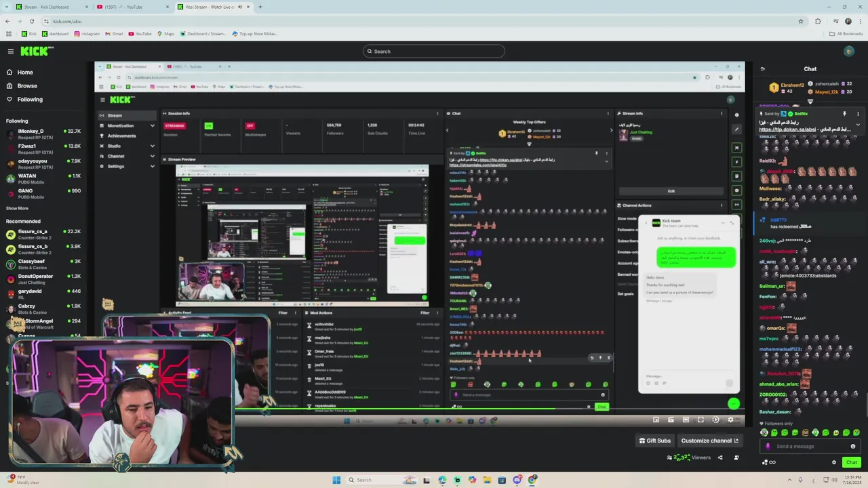This screenshot has width=868, height=488.
Task: Click the share stream icon
Action: (720, 457)
